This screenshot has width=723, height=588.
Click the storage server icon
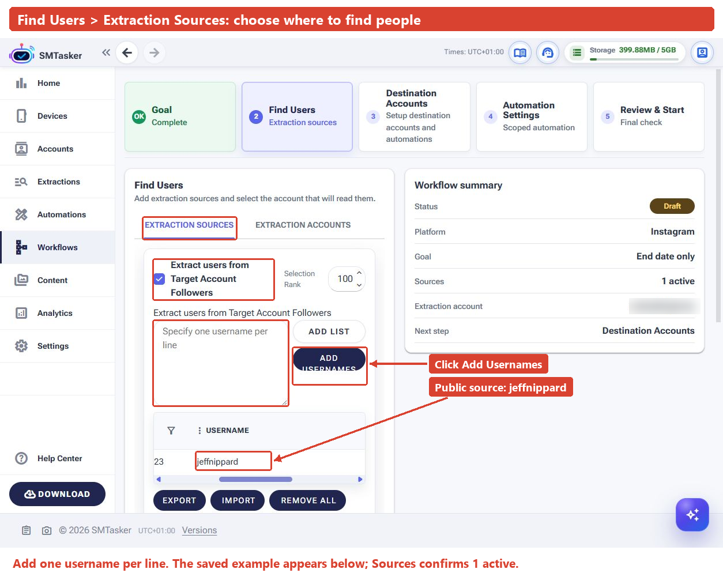(577, 52)
